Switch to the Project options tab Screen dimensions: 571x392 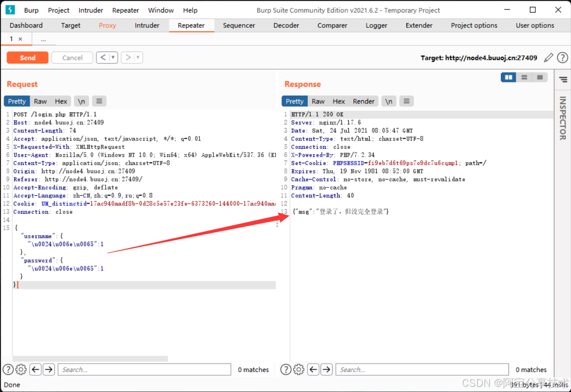pos(474,26)
